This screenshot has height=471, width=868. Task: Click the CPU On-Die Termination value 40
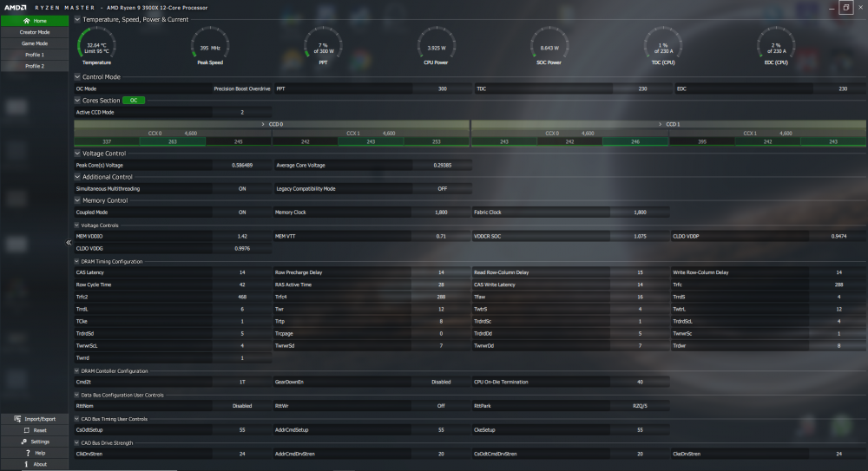(x=640, y=382)
